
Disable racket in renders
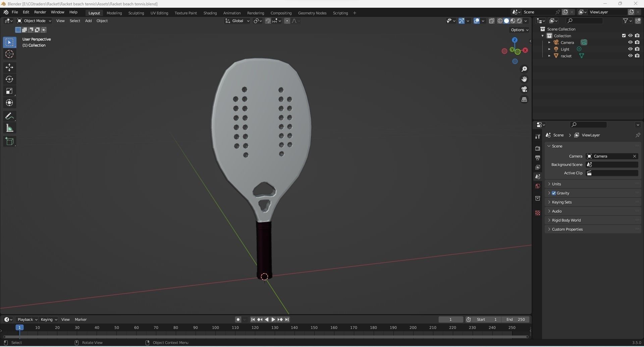[x=637, y=56]
